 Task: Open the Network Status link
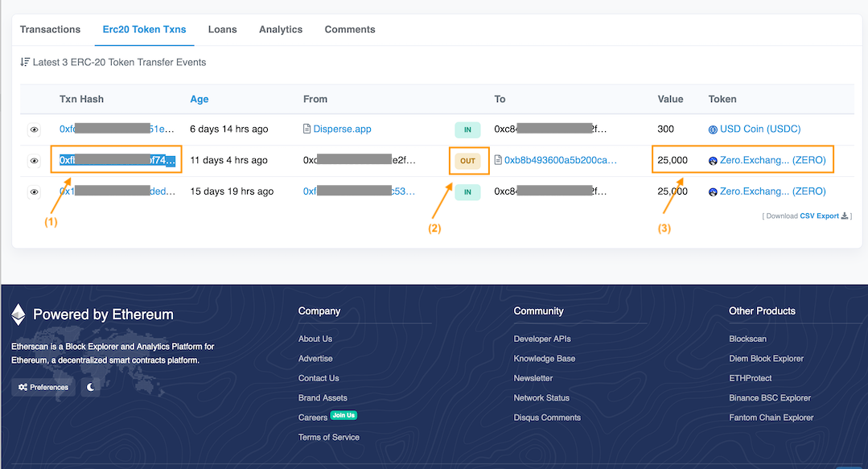tap(541, 397)
